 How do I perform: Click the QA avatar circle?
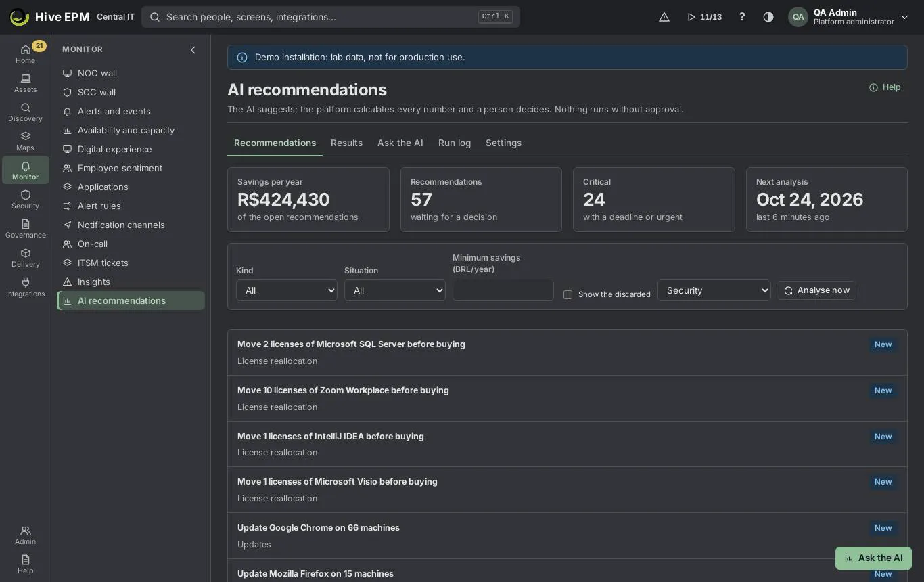798,17
